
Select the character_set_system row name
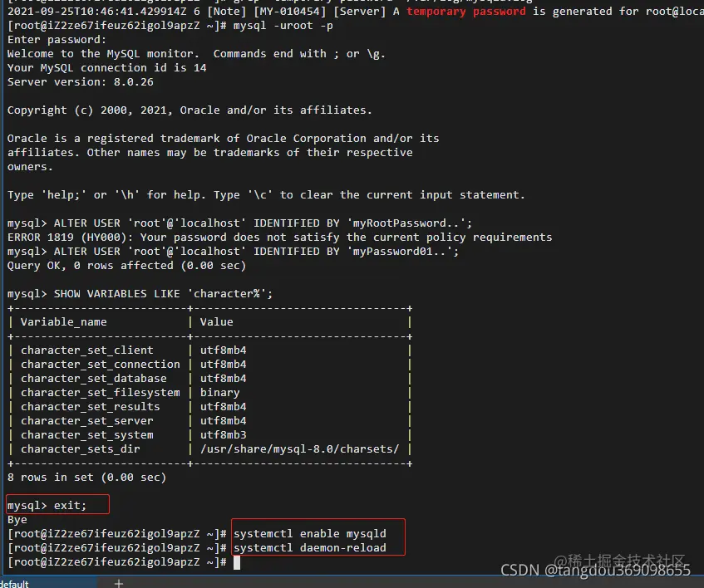click(x=87, y=434)
